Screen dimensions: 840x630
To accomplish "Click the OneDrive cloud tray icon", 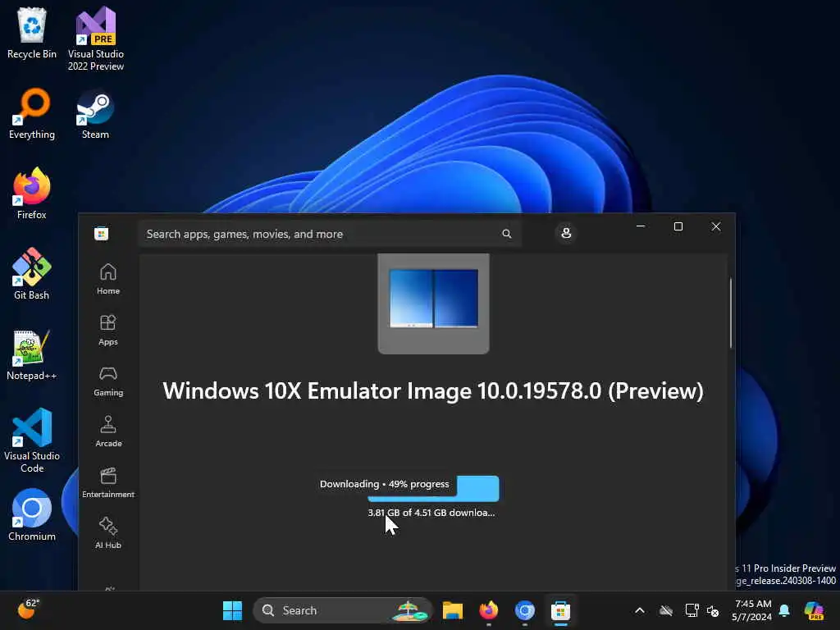I will (666, 610).
